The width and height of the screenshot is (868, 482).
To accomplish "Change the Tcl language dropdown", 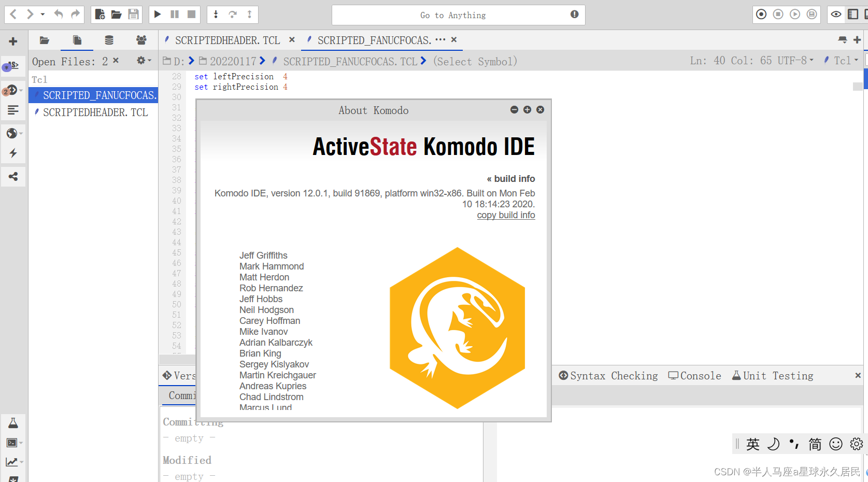I will pos(841,61).
